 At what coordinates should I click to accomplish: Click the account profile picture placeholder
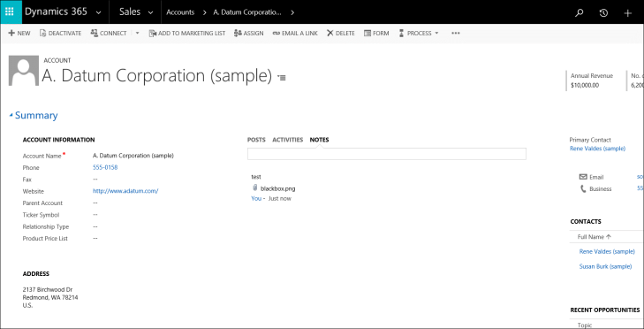[24, 71]
